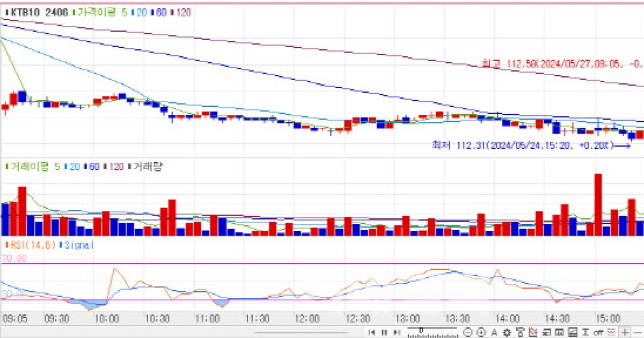Select the price moving-average 60 legend
644x338 pixels.
159,12
